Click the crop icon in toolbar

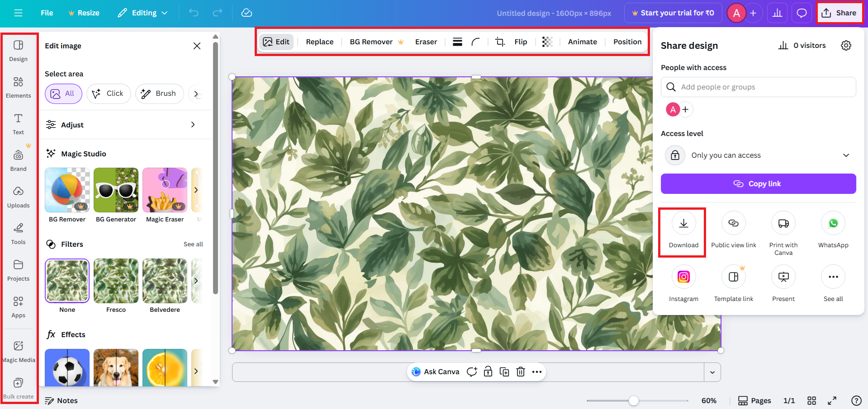coord(499,42)
